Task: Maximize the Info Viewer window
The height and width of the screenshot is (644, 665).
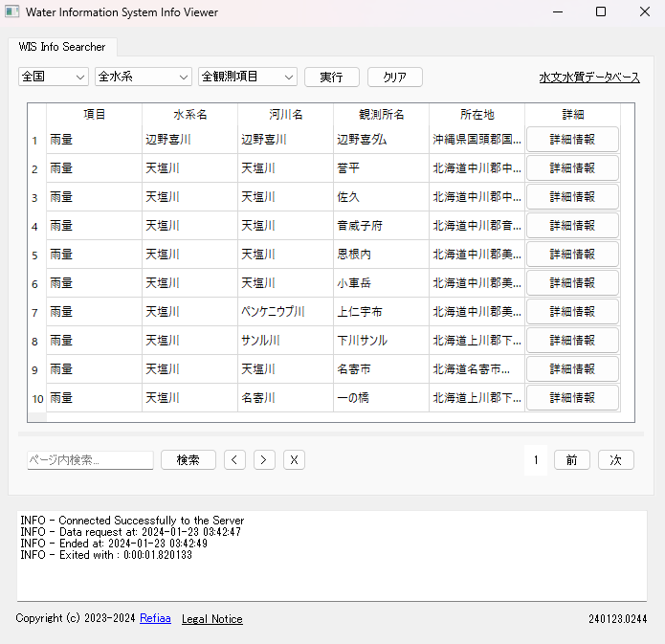Action: tap(601, 11)
